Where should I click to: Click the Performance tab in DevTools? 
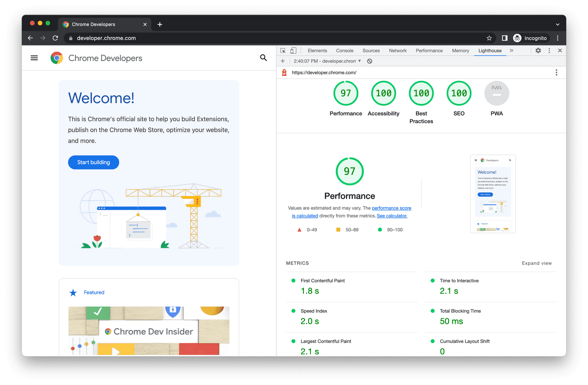pos(429,50)
